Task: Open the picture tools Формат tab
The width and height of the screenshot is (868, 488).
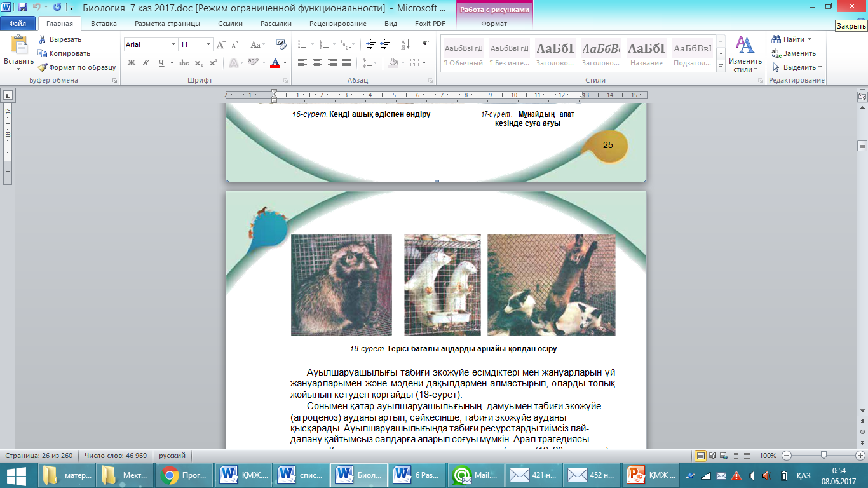Action: (494, 24)
